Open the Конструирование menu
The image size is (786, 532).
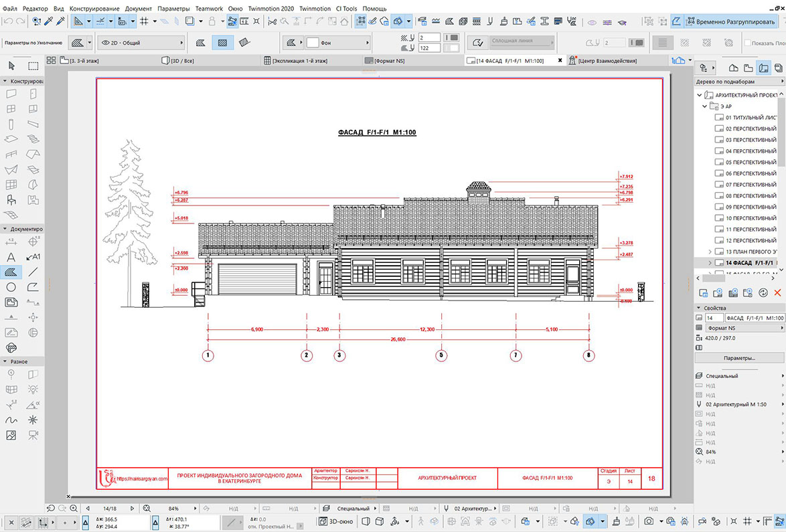pyautogui.click(x=94, y=9)
